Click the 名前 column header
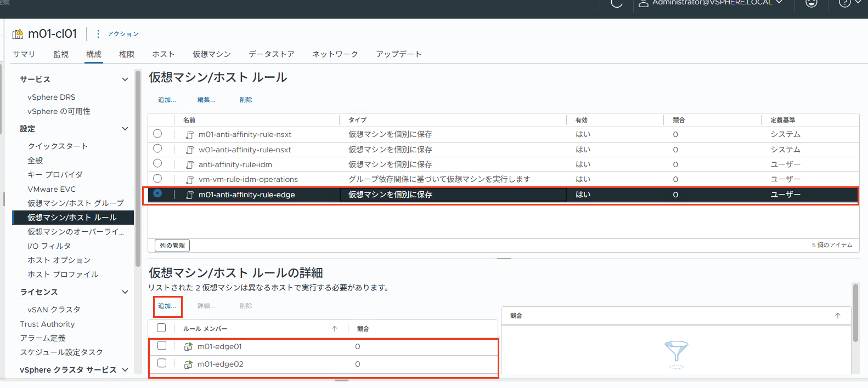The width and height of the screenshot is (868, 388). 189,120
